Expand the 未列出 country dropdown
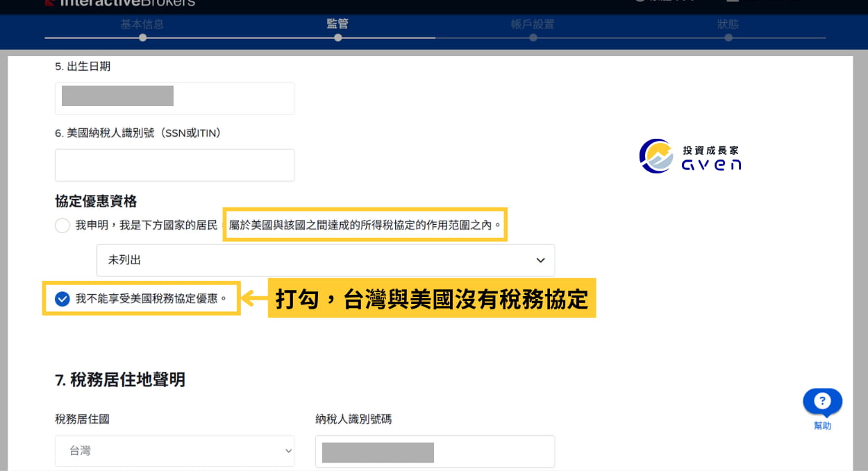The width and height of the screenshot is (868, 471). 326,260
